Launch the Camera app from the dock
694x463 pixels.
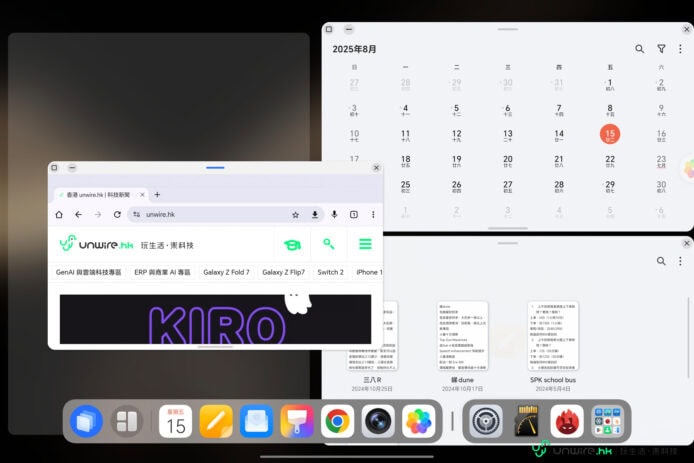point(377,422)
